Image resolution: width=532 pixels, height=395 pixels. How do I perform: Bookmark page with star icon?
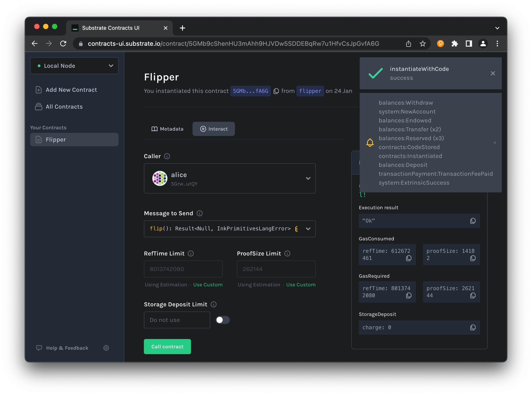pyautogui.click(x=423, y=43)
